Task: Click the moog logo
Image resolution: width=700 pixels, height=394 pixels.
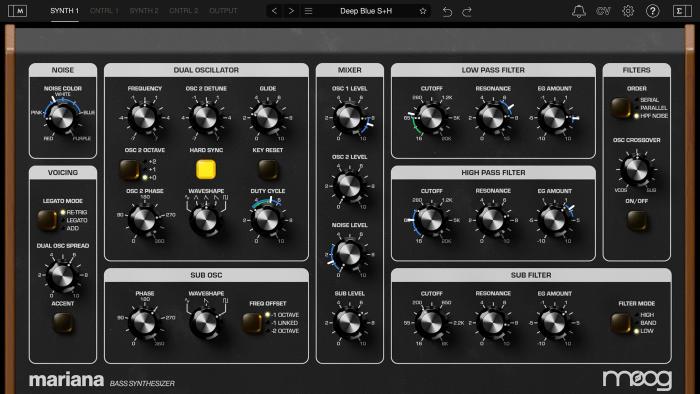Action: click(x=637, y=379)
